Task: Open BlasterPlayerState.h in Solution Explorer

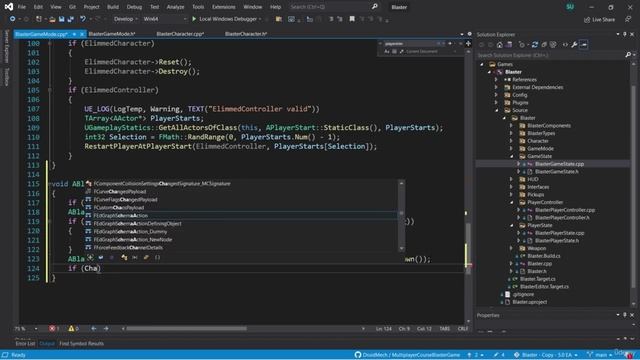Action: click(x=557, y=240)
